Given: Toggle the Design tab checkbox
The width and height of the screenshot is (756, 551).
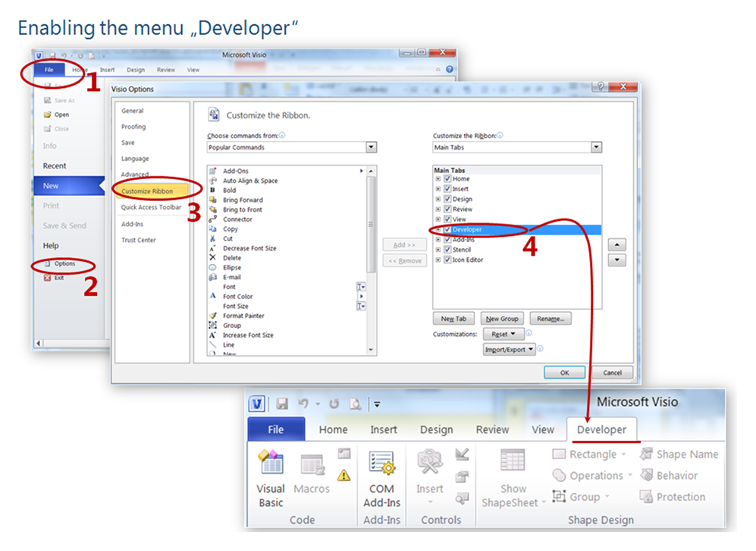Looking at the screenshot, I should (447, 199).
